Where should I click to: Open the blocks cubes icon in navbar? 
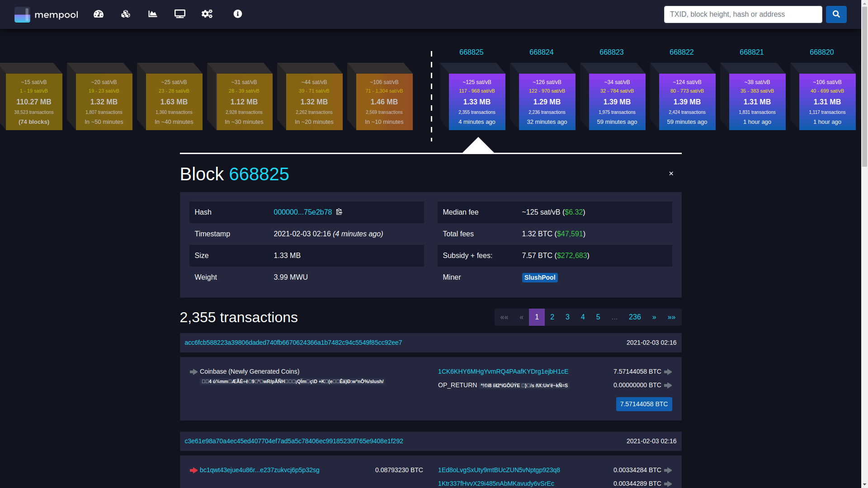tap(126, 14)
